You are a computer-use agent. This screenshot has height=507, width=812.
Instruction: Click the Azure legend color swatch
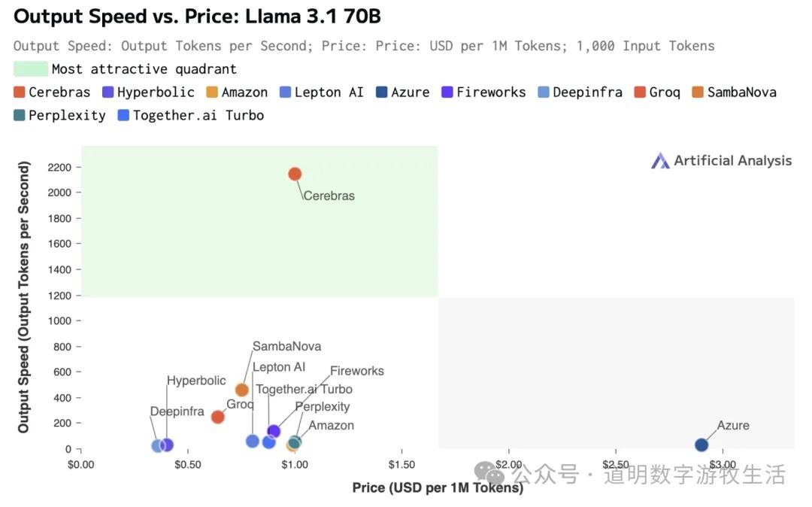click(x=382, y=93)
